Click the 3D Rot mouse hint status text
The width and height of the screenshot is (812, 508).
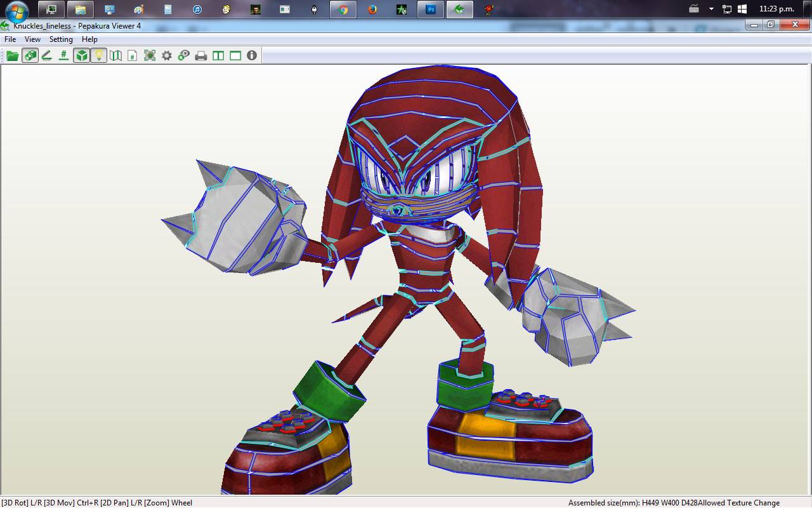pos(96,502)
